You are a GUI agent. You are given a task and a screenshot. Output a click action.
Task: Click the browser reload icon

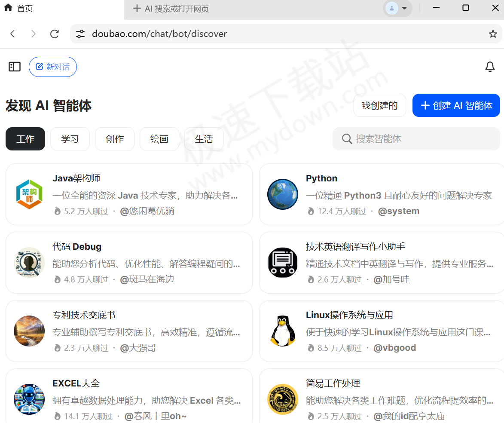click(x=55, y=34)
